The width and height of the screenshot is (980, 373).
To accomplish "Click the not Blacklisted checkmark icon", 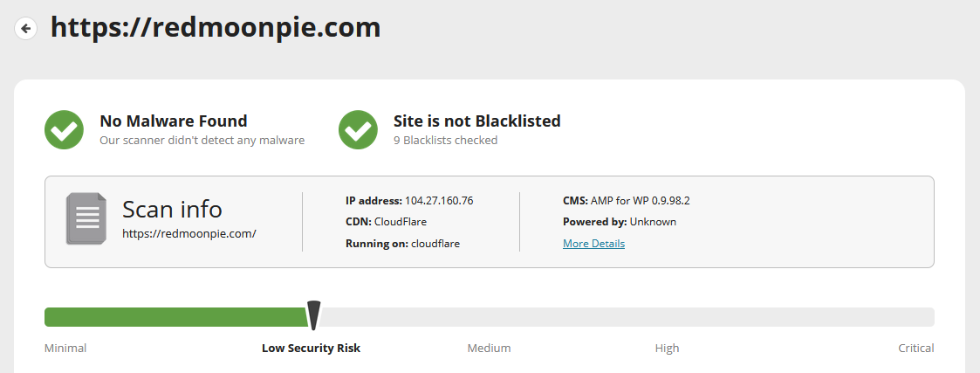I will 358,129.
